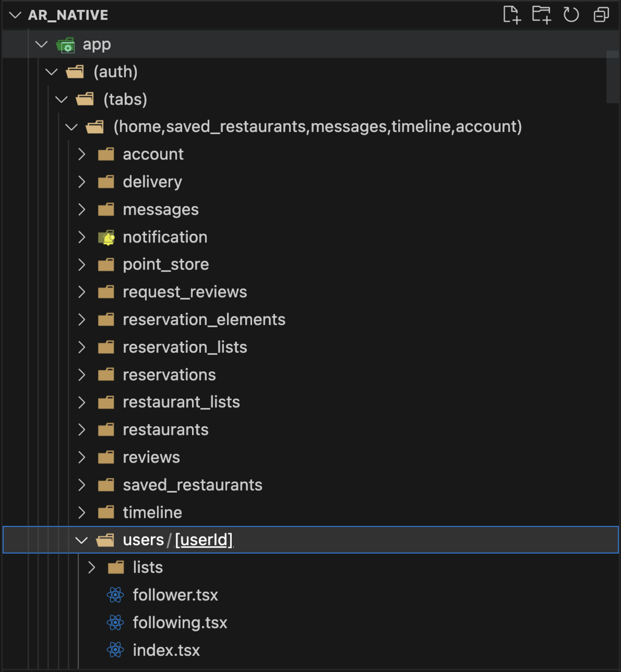Select the (tabs) folder
Screen dimensions: 621x672
point(125,100)
